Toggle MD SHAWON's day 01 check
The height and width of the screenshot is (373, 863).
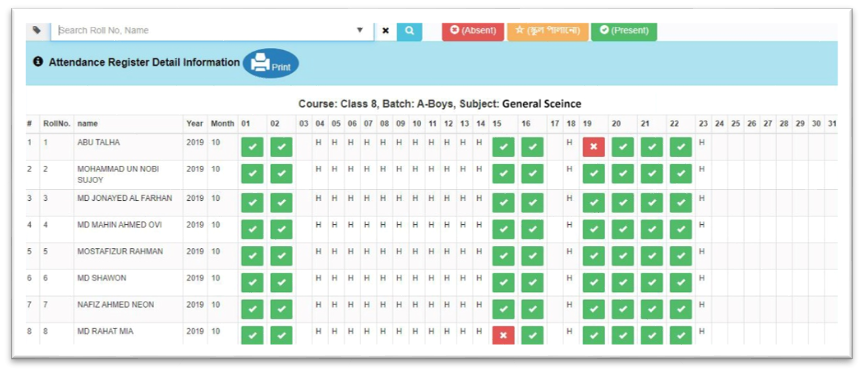252,283
